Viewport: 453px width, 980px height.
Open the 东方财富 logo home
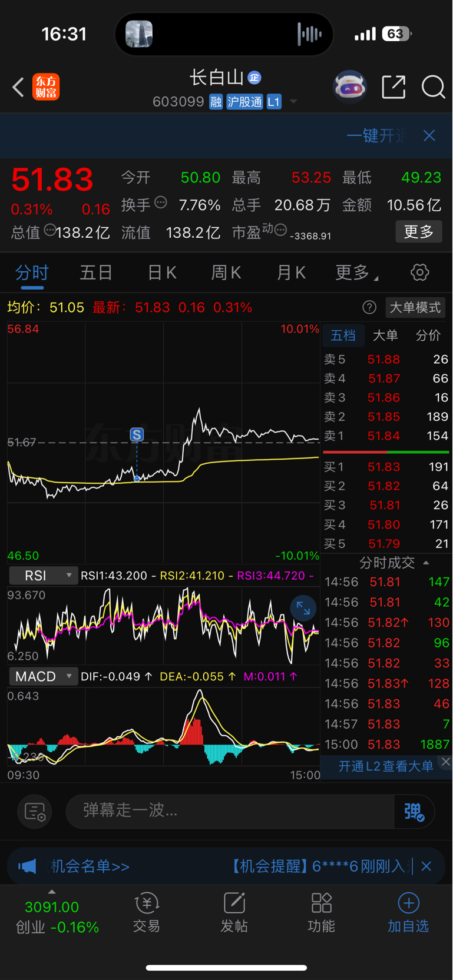46,87
